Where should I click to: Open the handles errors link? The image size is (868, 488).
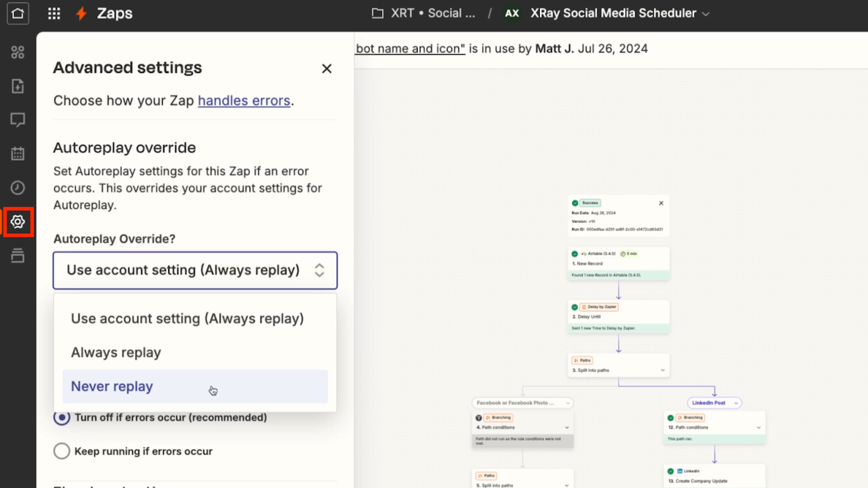pyautogui.click(x=244, y=101)
